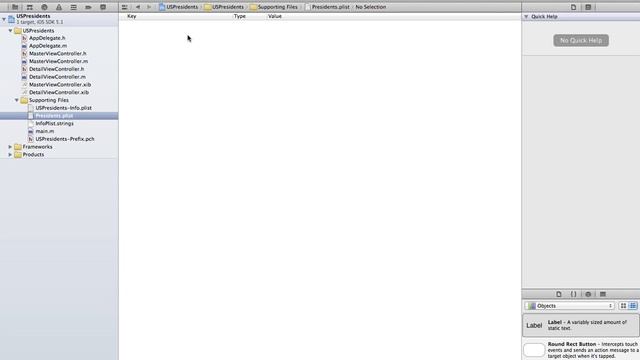Select the Round Rect Button object
The width and height of the screenshot is (640, 360).
tap(581, 350)
